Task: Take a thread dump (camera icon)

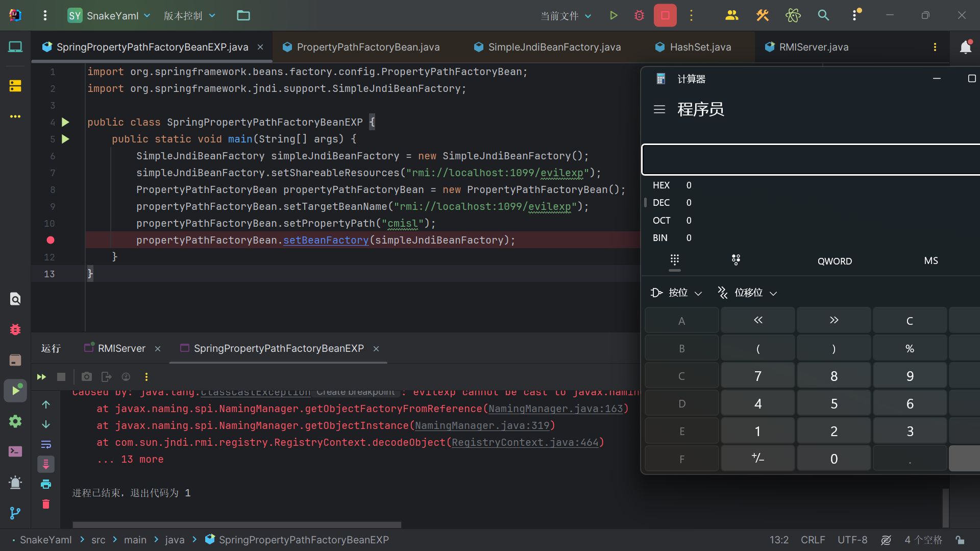Action: [87, 377]
